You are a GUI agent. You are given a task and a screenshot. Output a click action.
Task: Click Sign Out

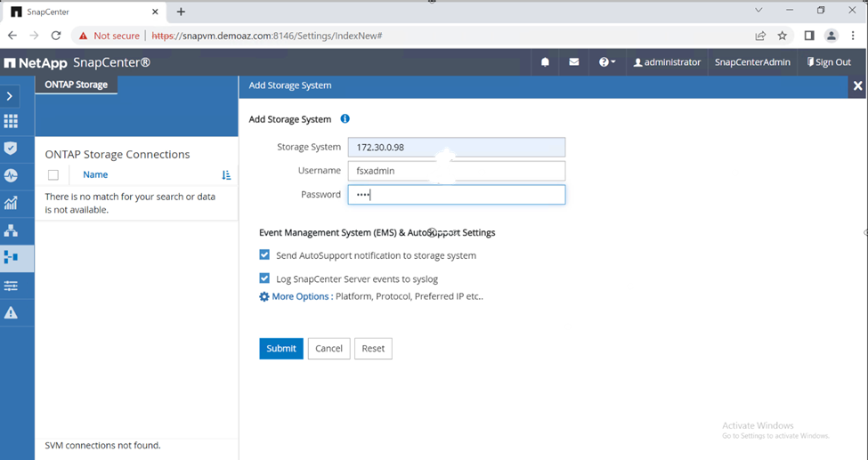click(829, 62)
